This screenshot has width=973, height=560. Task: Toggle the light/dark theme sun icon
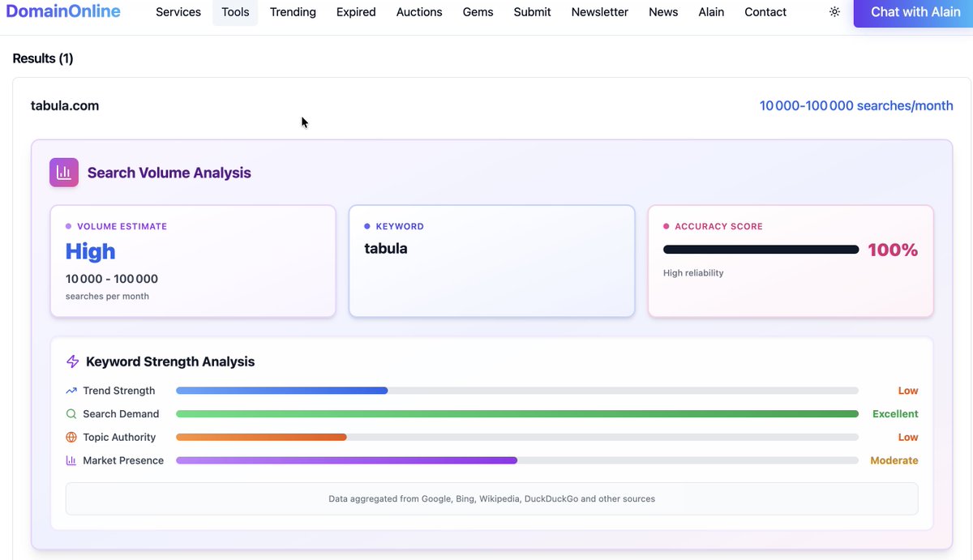click(x=834, y=12)
